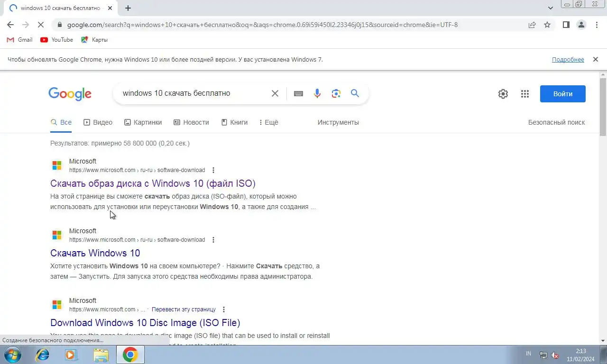607x364 pixels.
Task: Launch Windows Media Player from taskbar
Action: (x=72, y=355)
